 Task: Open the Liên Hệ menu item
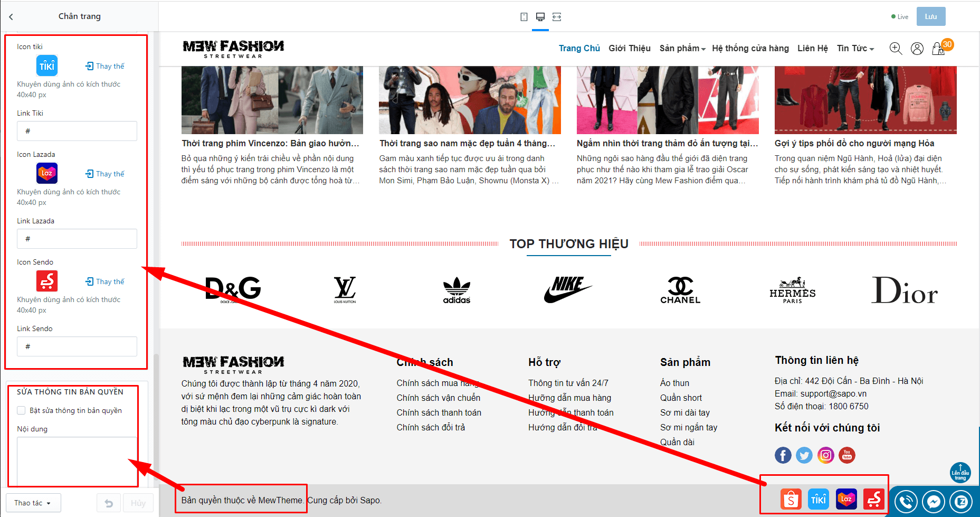point(813,48)
